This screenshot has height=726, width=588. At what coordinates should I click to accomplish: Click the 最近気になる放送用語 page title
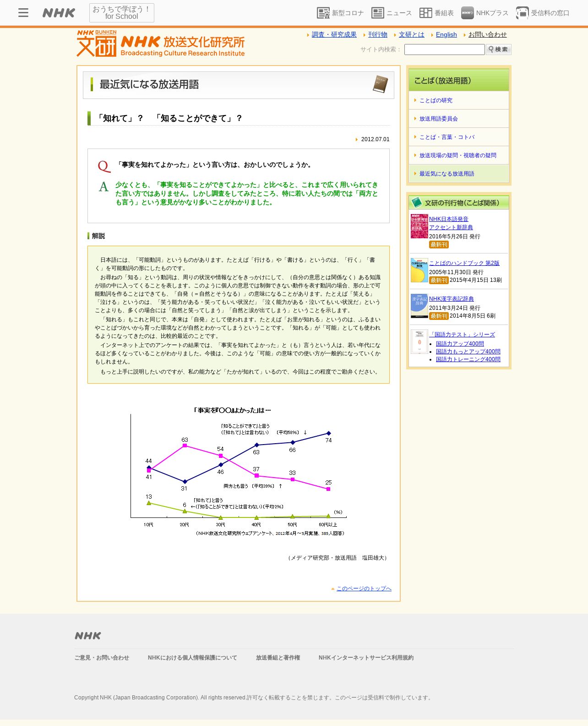[x=149, y=84]
